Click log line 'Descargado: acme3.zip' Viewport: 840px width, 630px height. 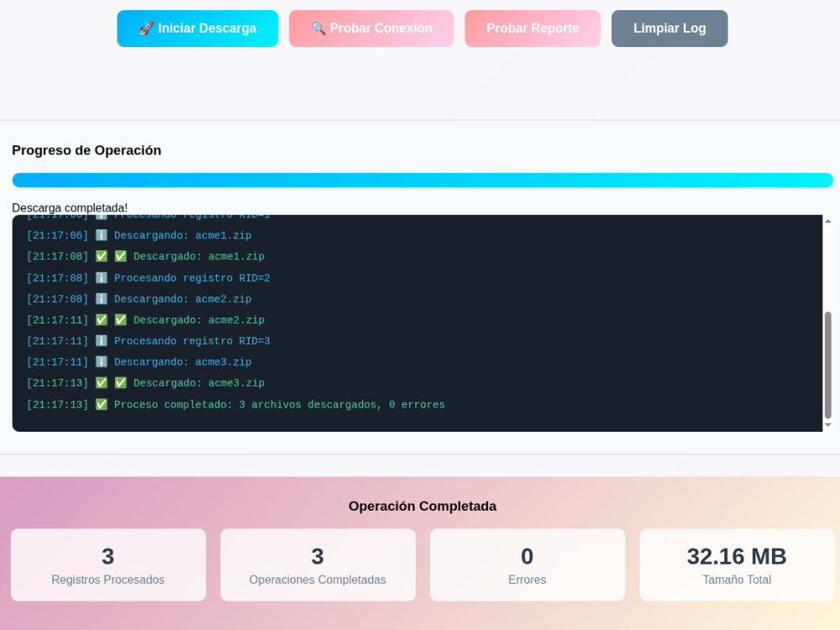(199, 383)
